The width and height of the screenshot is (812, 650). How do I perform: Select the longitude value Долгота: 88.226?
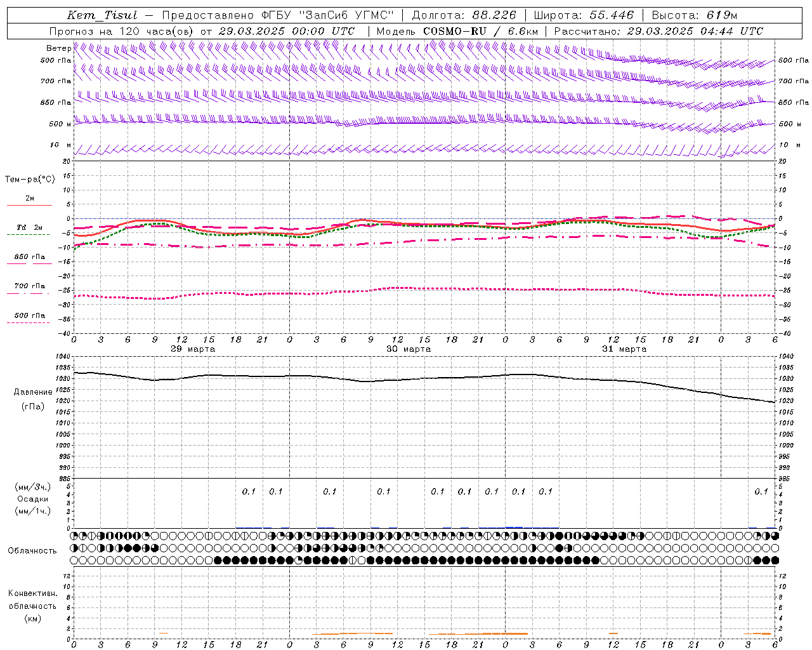pyautogui.click(x=464, y=15)
